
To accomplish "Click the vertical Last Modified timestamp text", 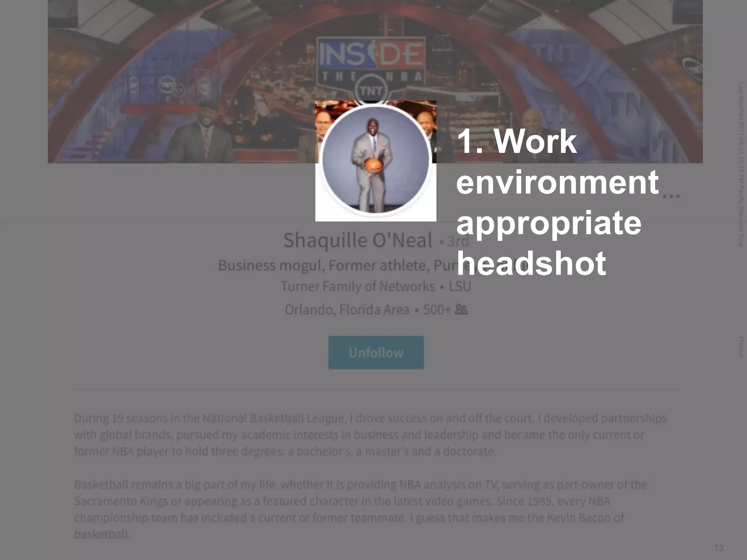I will point(740,164).
